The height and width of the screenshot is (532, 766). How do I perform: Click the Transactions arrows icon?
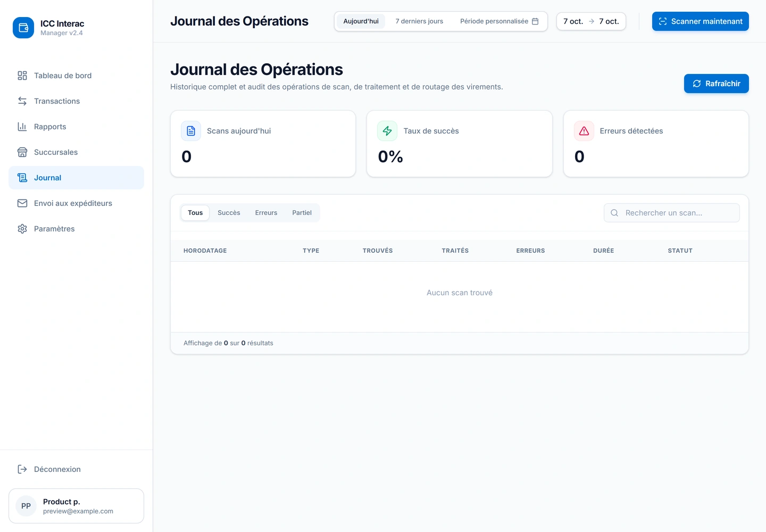click(22, 101)
